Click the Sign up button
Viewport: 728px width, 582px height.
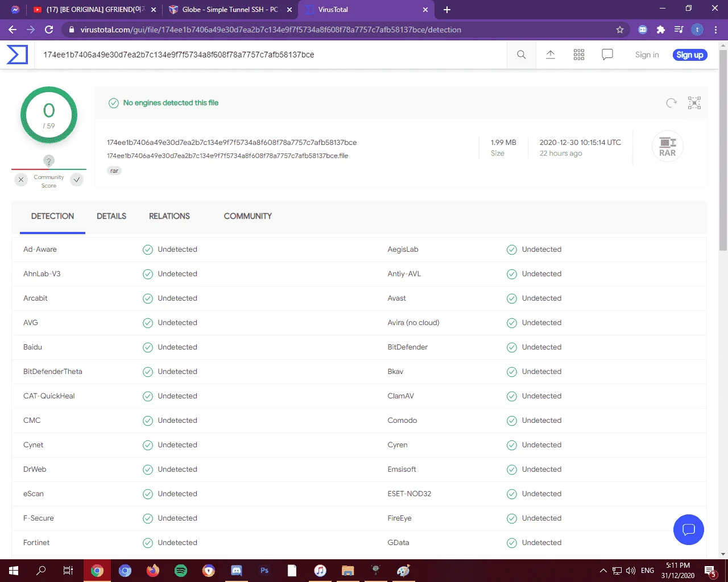(690, 55)
